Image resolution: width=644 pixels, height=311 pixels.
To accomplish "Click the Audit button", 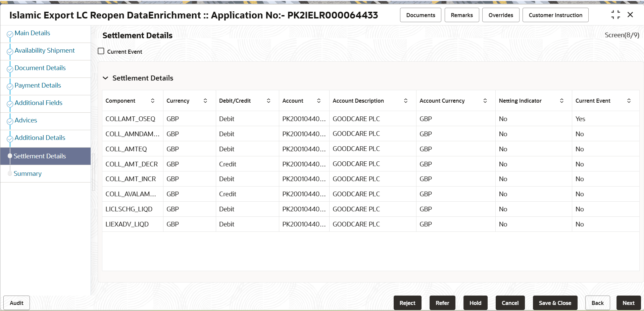I will pyautogui.click(x=16, y=303).
